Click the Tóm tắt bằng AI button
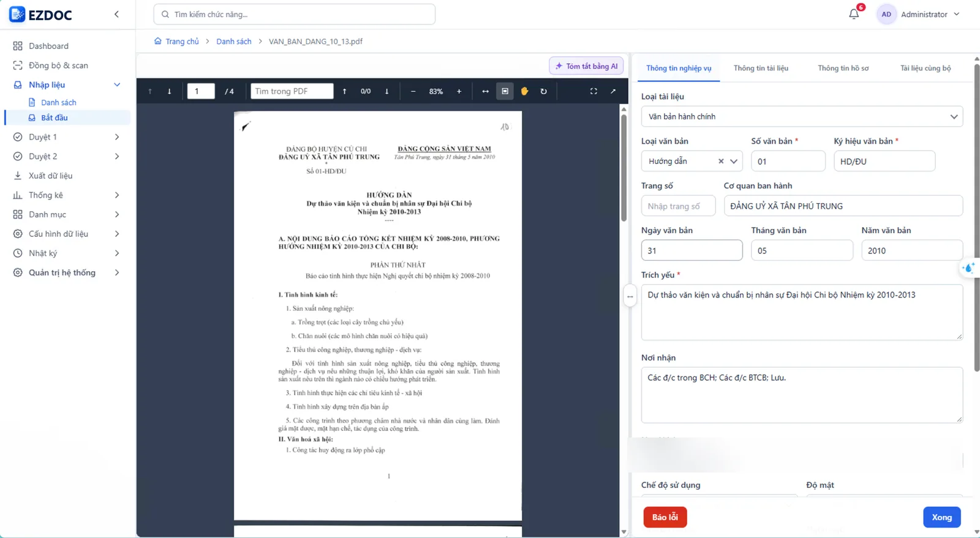 [586, 66]
